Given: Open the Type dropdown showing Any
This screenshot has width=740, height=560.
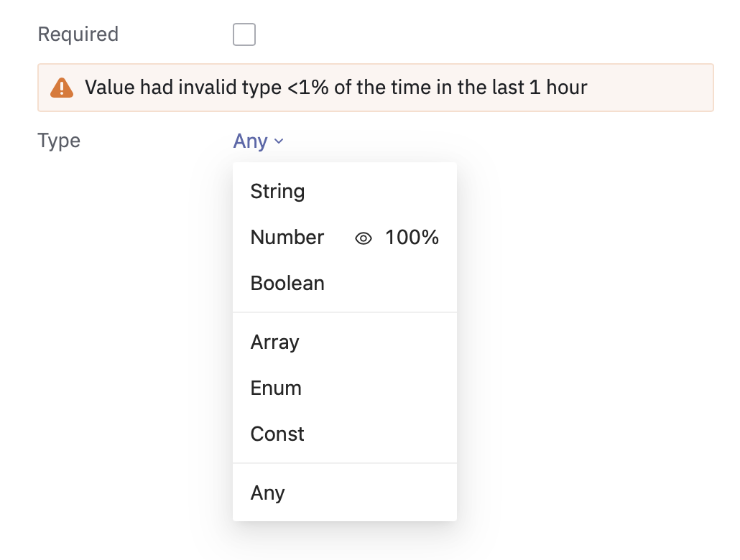Looking at the screenshot, I should click(x=251, y=141).
